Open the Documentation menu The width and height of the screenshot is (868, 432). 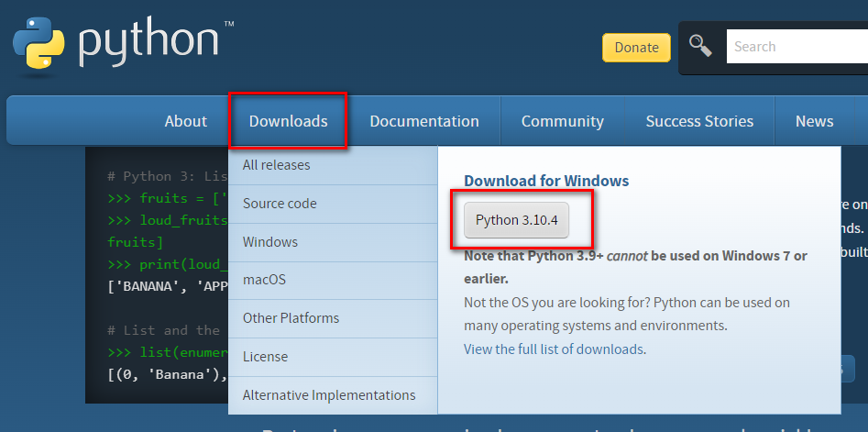423,121
